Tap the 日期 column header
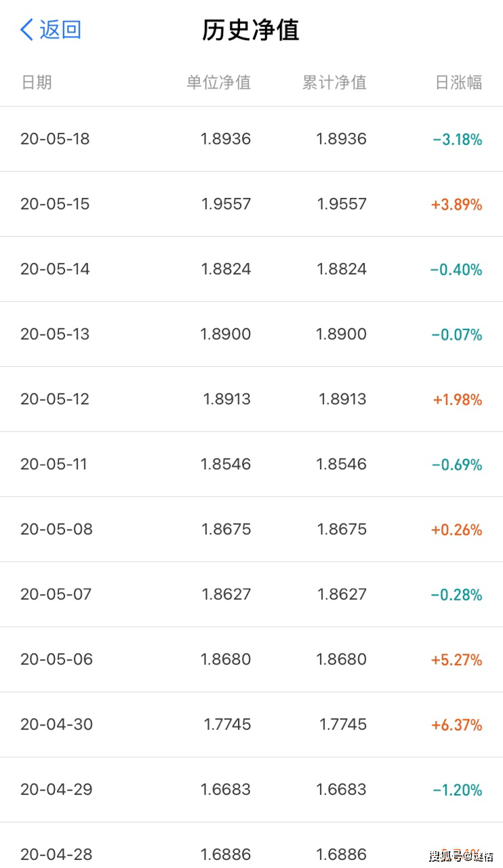503x868 pixels. [37, 83]
